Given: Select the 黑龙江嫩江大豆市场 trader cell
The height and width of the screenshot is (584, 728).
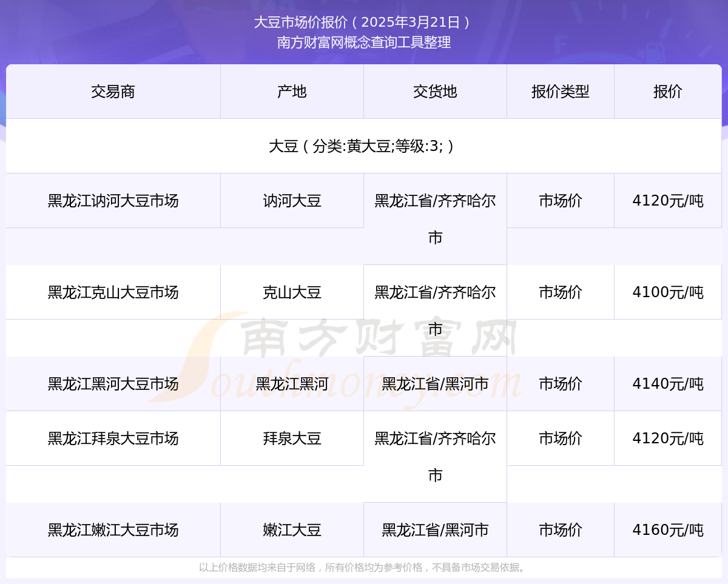Looking at the screenshot, I should point(113,530).
